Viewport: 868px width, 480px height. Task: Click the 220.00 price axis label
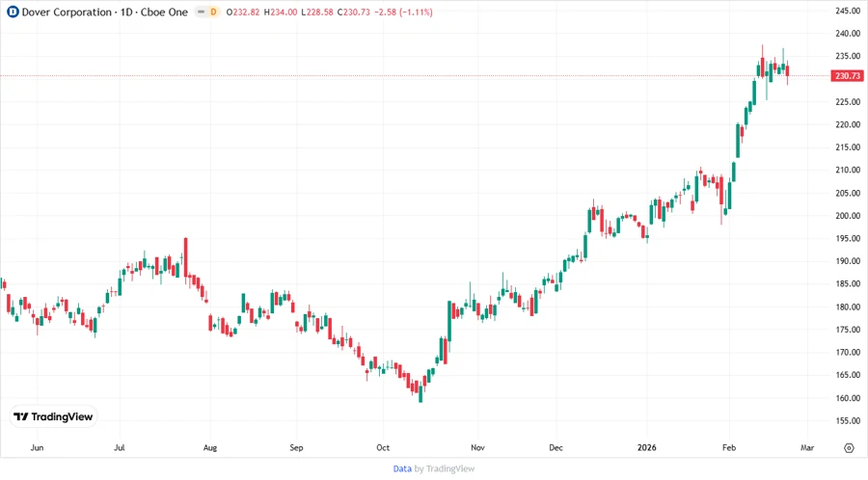pyautogui.click(x=848, y=124)
